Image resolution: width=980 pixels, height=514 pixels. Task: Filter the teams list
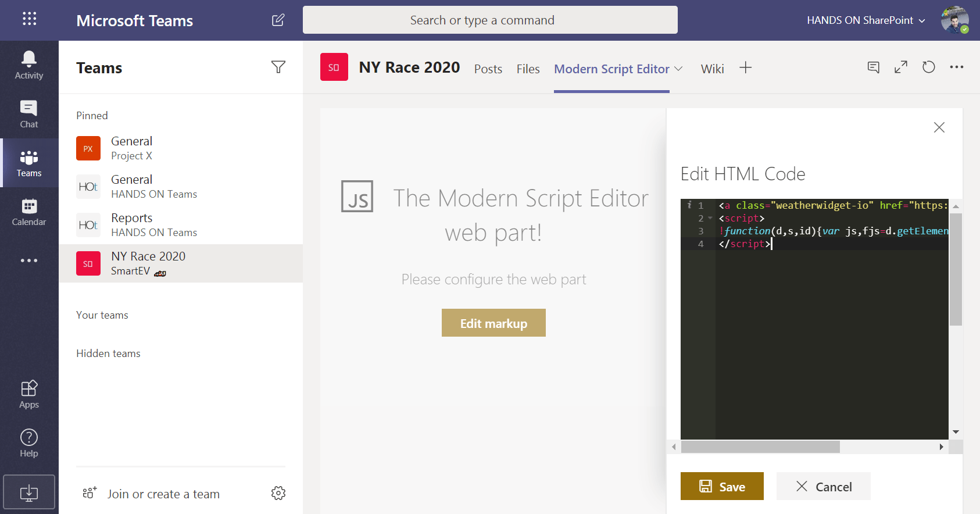(278, 67)
